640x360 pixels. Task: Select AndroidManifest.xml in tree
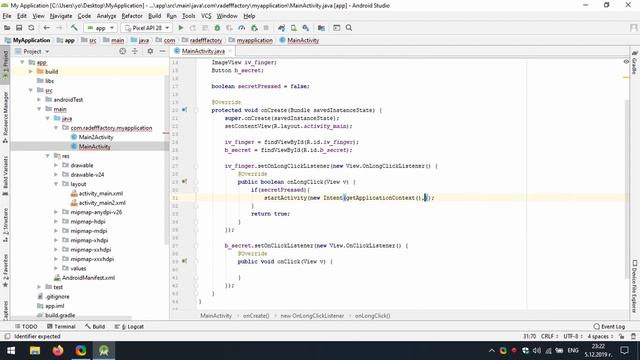(x=88, y=278)
